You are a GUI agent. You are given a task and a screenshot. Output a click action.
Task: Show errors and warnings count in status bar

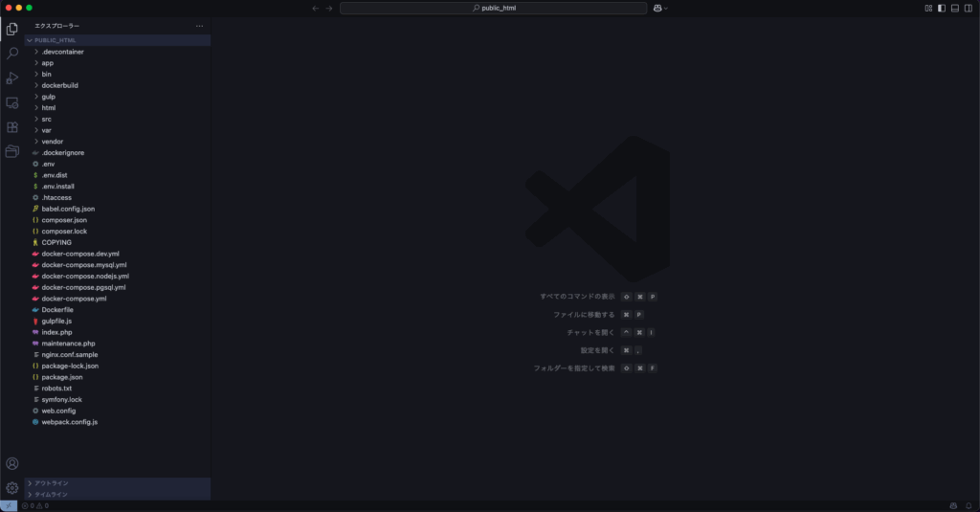click(x=35, y=505)
